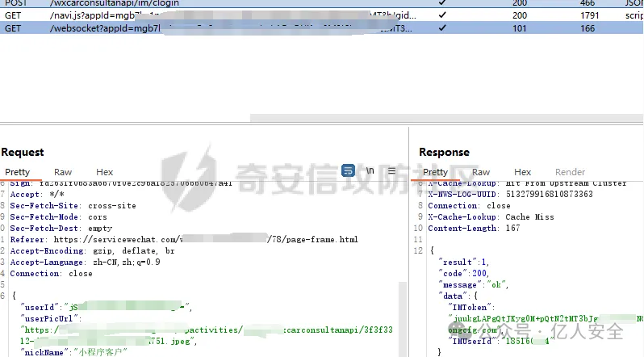Click the checkmark in the websocket row
The width and height of the screenshot is (644, 357).
point(442,28)
